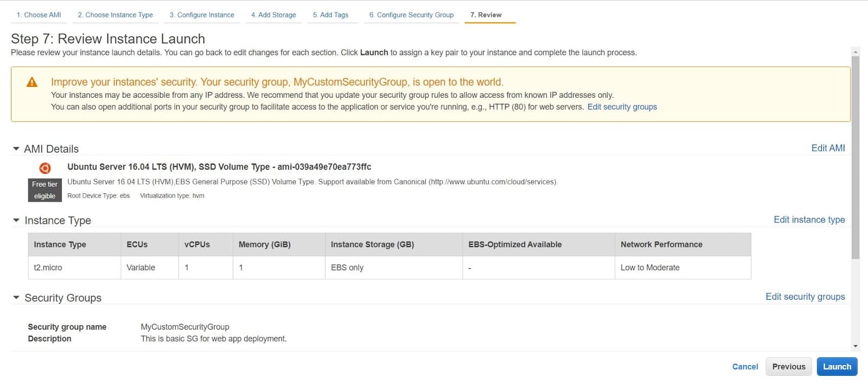This screenshot has height=384, width=868.
Task: Click Edit security groups in warning banner
Action: (x=622, y=107)
